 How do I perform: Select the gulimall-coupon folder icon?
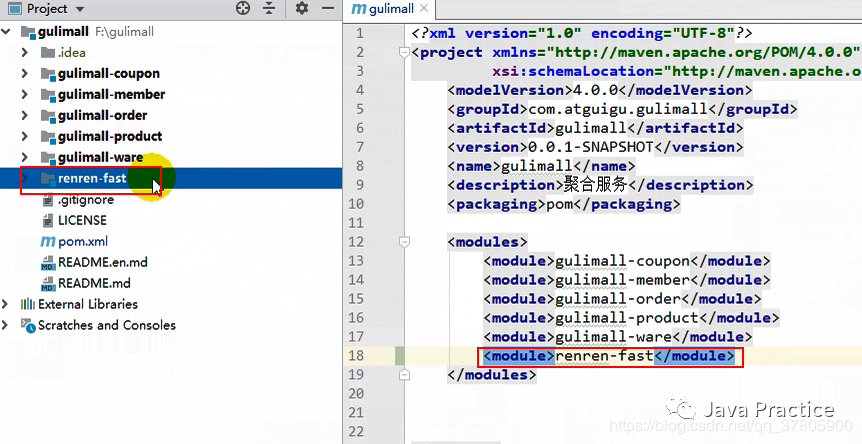click(48, 74)
